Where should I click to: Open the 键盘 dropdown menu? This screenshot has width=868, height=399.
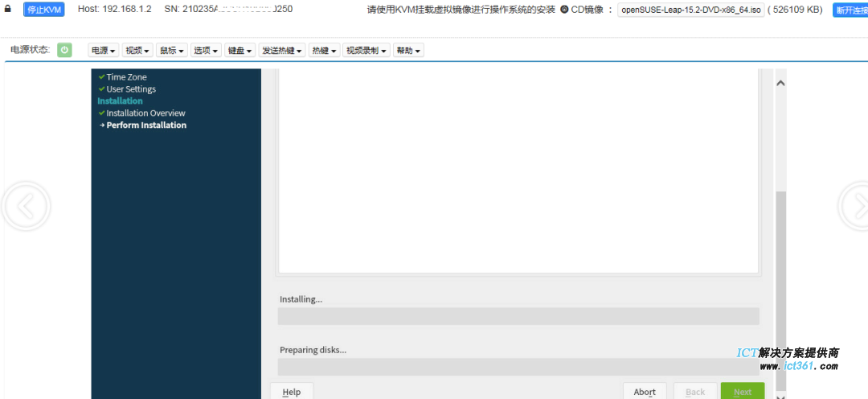click(x=240, y=51)
